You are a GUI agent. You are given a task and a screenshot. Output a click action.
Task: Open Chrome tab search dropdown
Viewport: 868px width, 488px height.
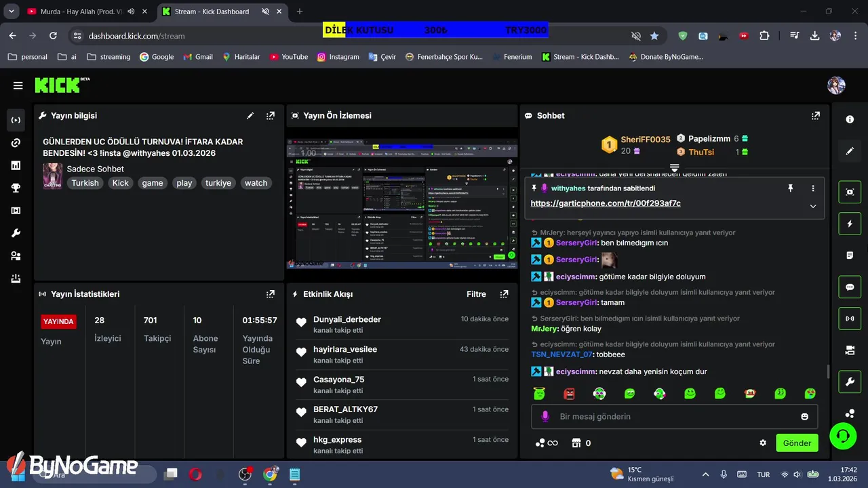click(x=11, y=12)
